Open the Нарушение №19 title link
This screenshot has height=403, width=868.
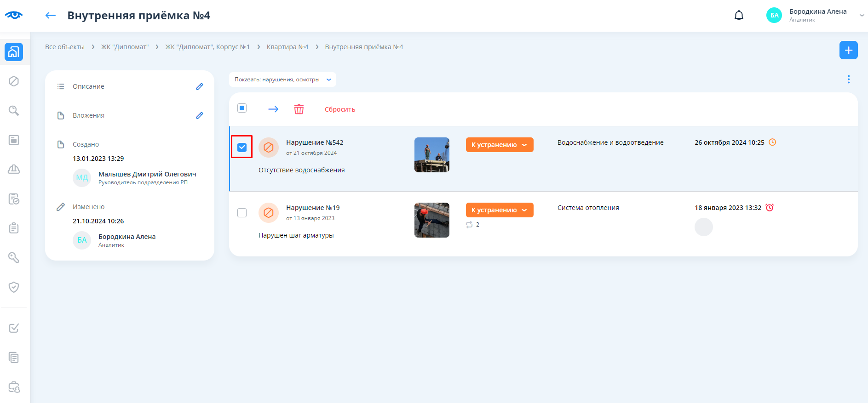(x=313, y=208)
